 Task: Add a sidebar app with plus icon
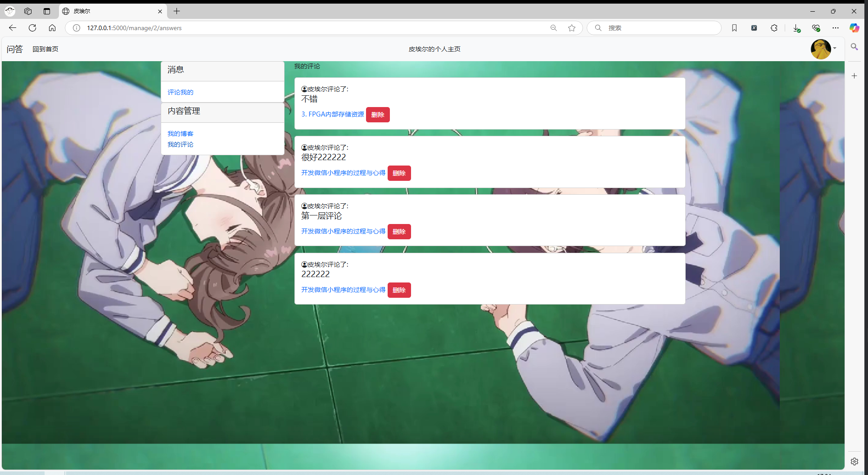(x=854, y=76)
